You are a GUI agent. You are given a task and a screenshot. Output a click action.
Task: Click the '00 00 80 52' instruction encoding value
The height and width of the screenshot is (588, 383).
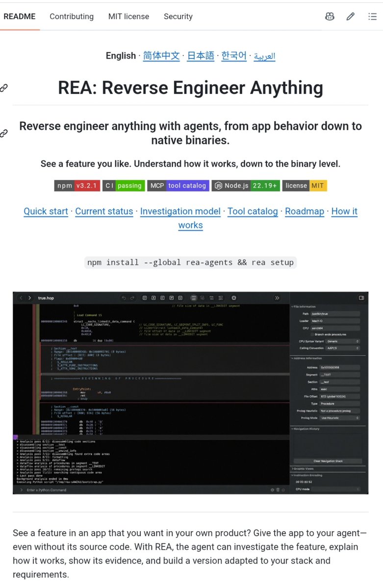(x=304, y=482)
